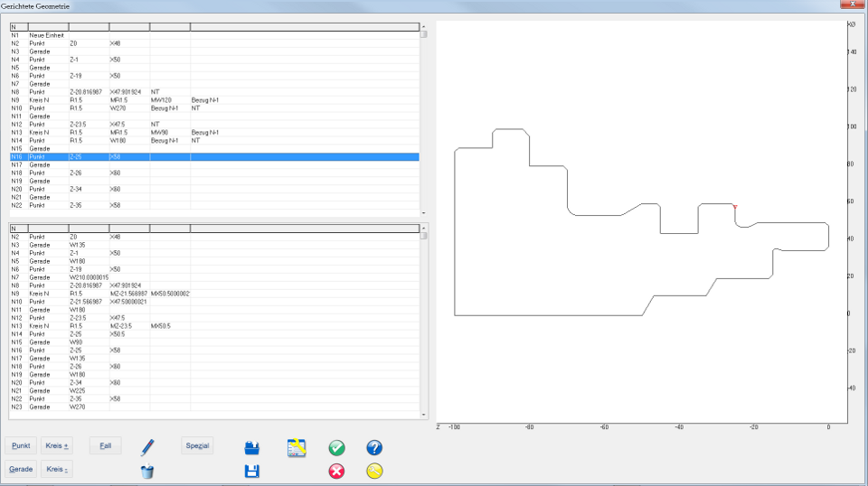Open the settings window with wrench icon

click(x=297, y=448)
